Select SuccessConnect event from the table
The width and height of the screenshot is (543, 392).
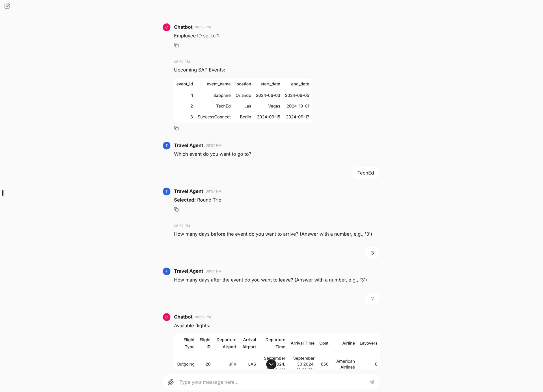click(x=214, y=117)
